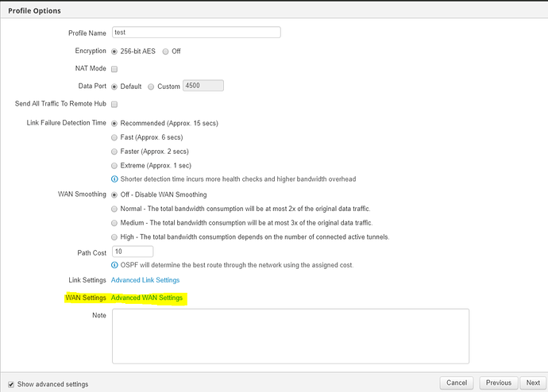Image resolution: width=548 pixels, height=392 pixels.
Task: Select Extreme (Approx. 1 sec) detection
Action: point(115,165)
